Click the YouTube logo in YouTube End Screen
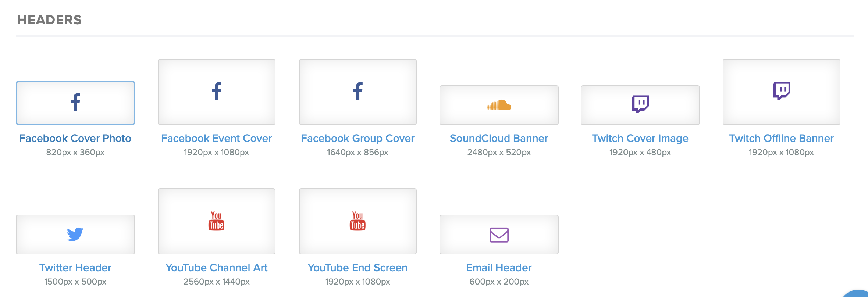 tap(357, 221)
